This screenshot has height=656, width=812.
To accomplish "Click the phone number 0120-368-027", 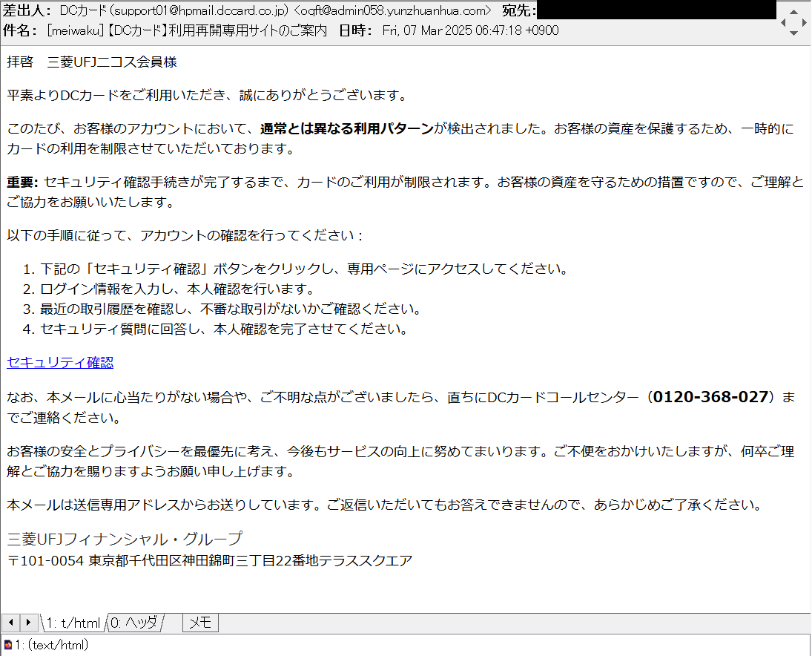I will pyautogui.click(x=710, y=397).
